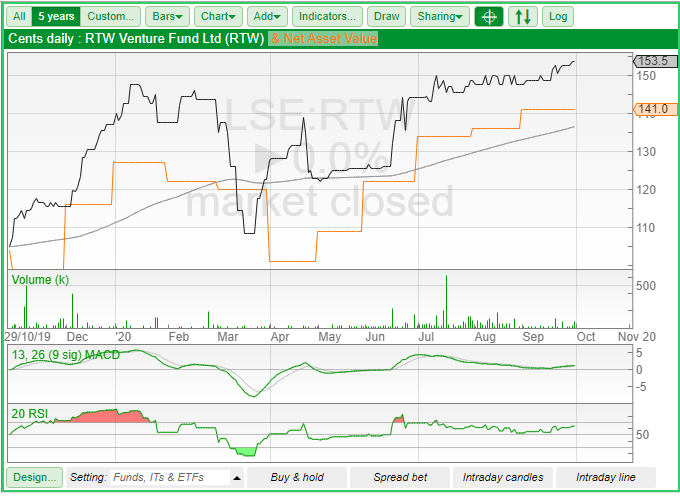This screenshot has height=496, width=680.
Task: Click the 20 RSI panel label
Action: click(x=29, y=414)
